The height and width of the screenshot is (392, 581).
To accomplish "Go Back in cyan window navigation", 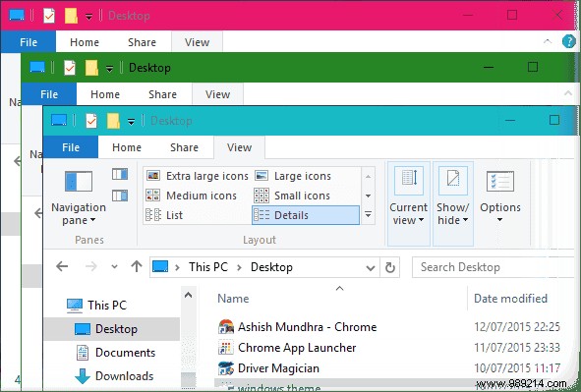I will (62, 266).
